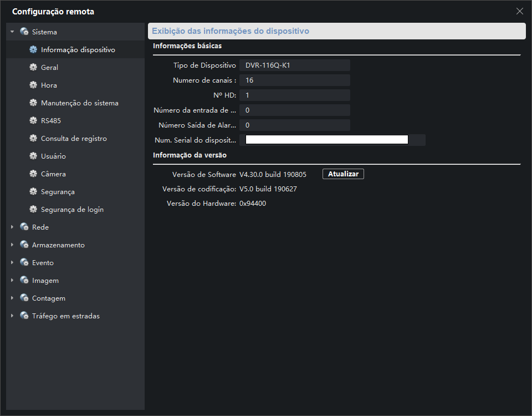Expand the Tráfego em estradas arrow
Image resolution: width=532 pixels, height=416 pixels.
click(x=12, y=316)
